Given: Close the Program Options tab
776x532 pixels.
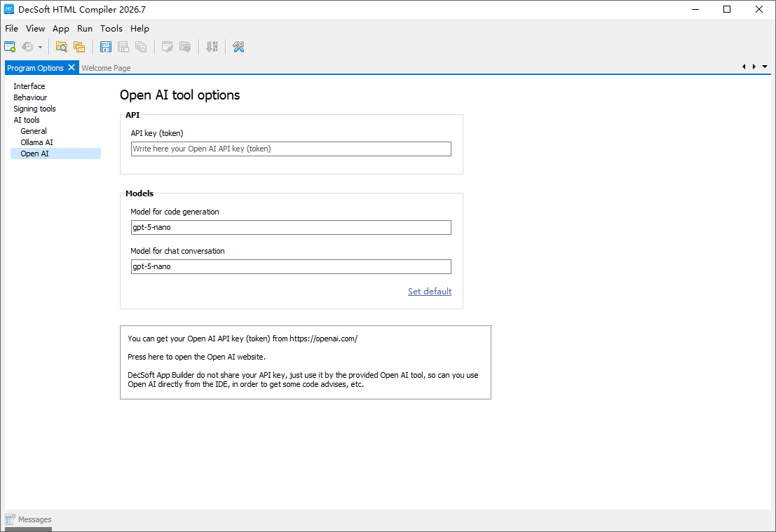Looking at the screenshot, I should 72,67.
